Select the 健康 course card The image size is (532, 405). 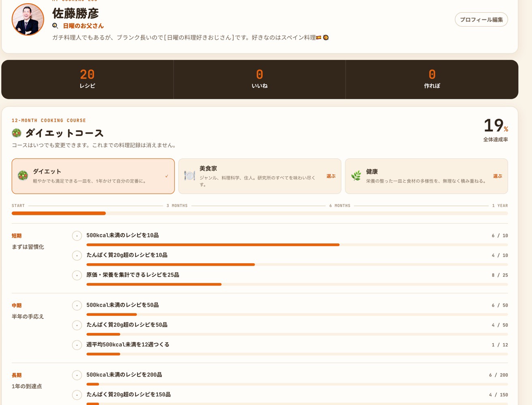point(427,176)
